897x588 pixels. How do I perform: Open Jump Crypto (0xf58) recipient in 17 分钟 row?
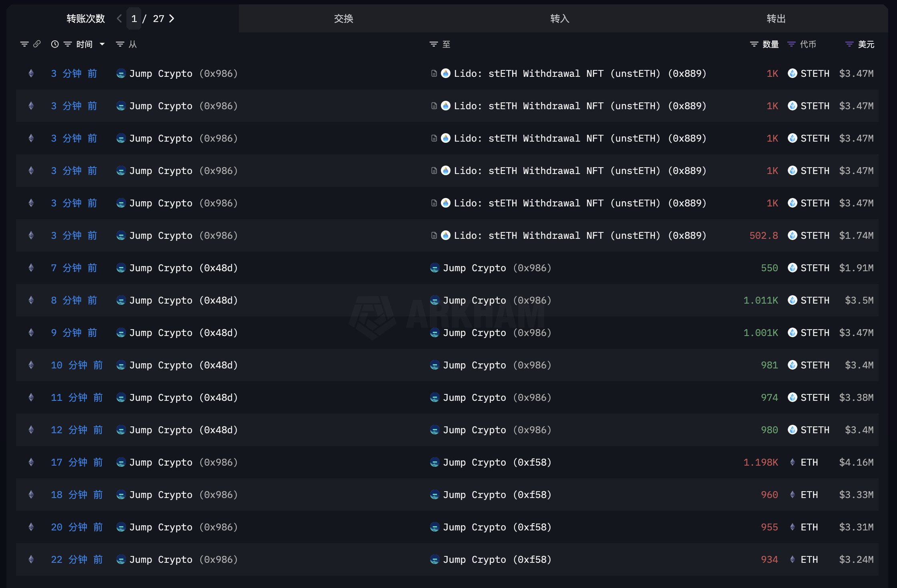point(497,462)
